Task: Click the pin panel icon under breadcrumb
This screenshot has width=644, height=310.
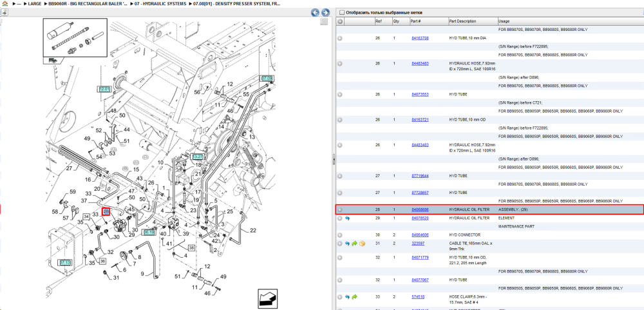Action: coord(4,12)
